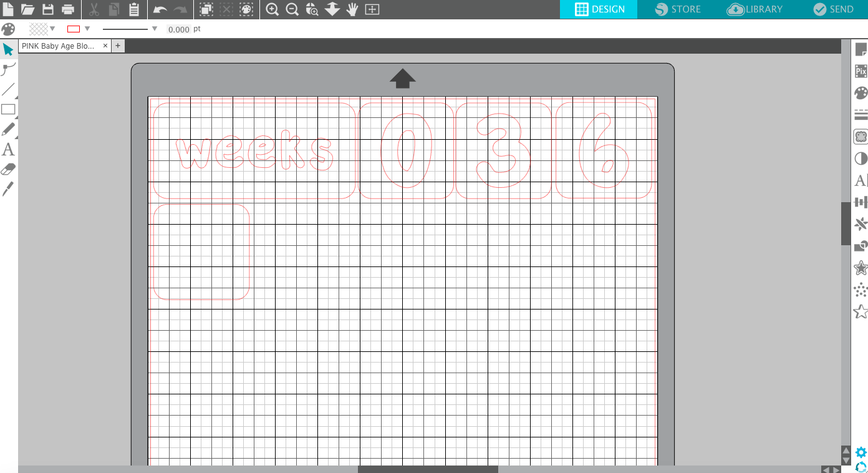Open the Fill panel palette icon

pos(861,93)
